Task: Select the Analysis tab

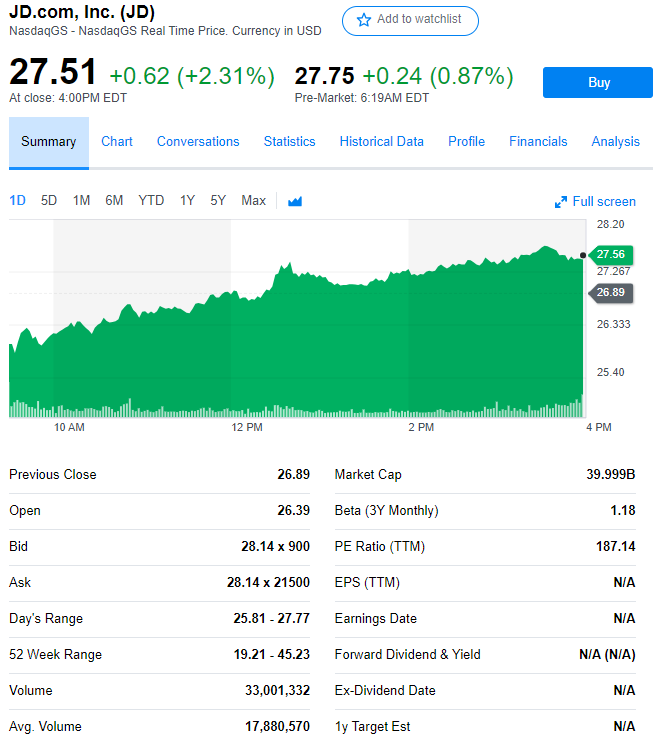Action: pyautogui.click(x=615, y=142)
